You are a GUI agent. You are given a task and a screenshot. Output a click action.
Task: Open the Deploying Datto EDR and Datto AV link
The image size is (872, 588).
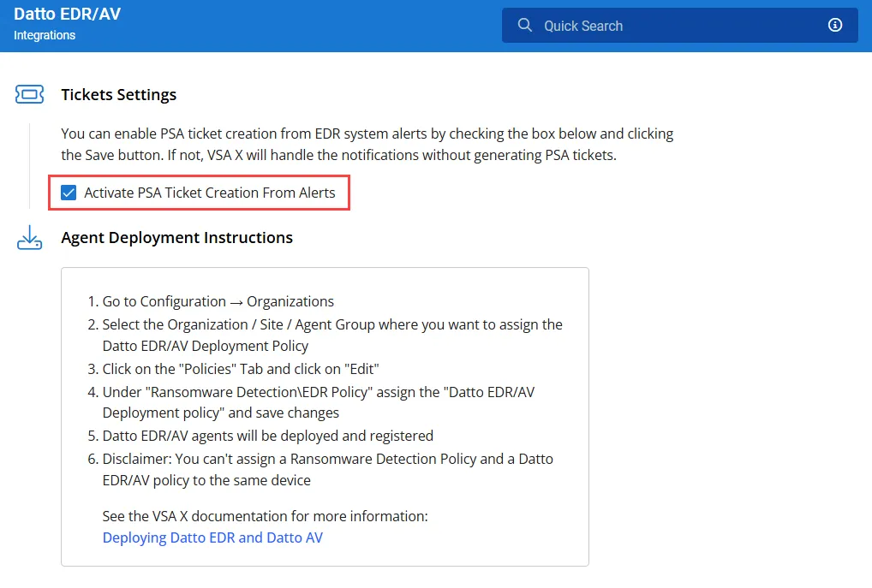point(212,538)
